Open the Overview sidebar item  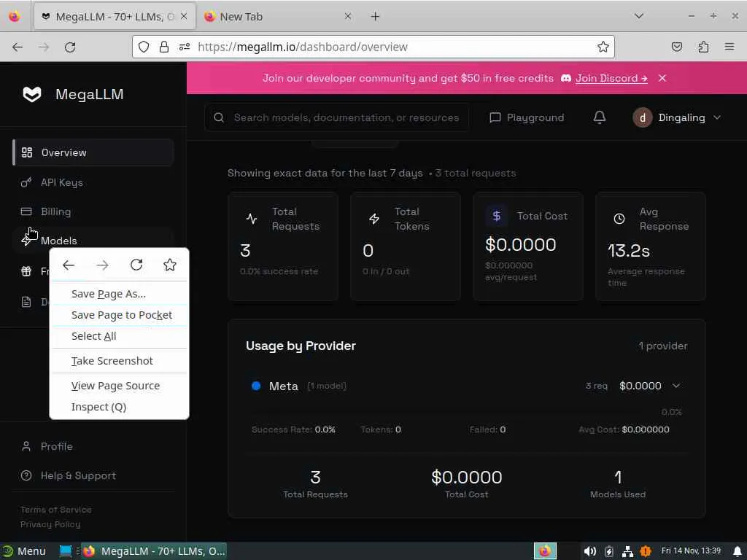93,152
